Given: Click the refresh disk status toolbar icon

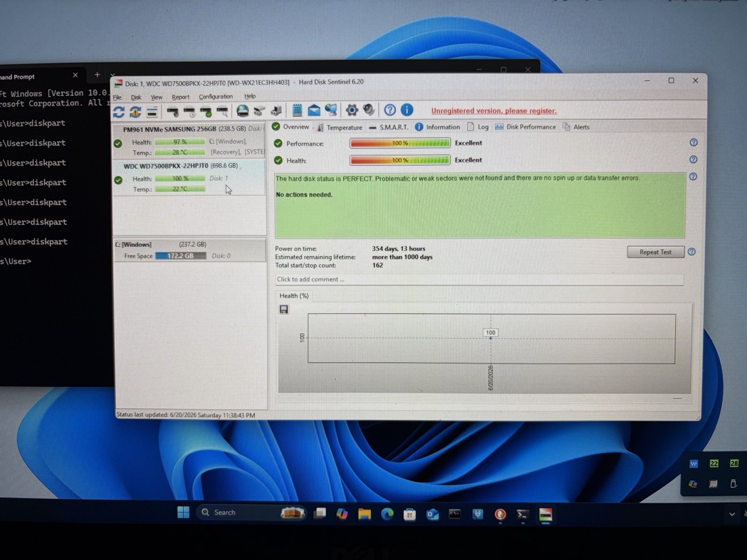Looking at the screenshot, I should pos(119,112).
